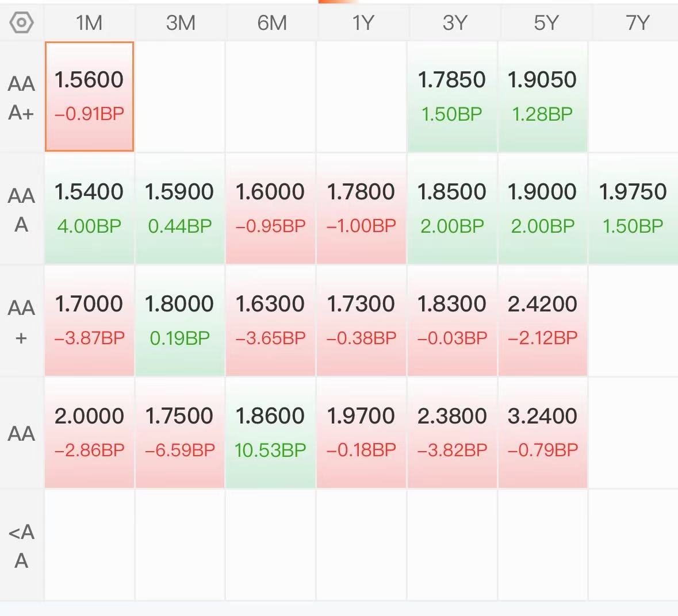Image resolution: width=678 pixels, height=616 pixels.
Task: Click the AA+ 1M cell with -3.87BP
Action: pos(90,321)
